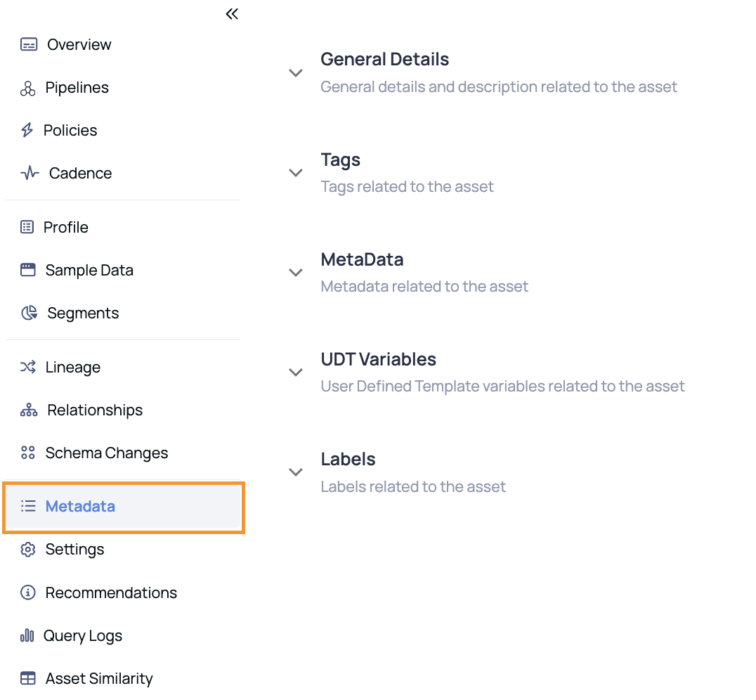Click the Cadence pulse icon

click(30, 173)
